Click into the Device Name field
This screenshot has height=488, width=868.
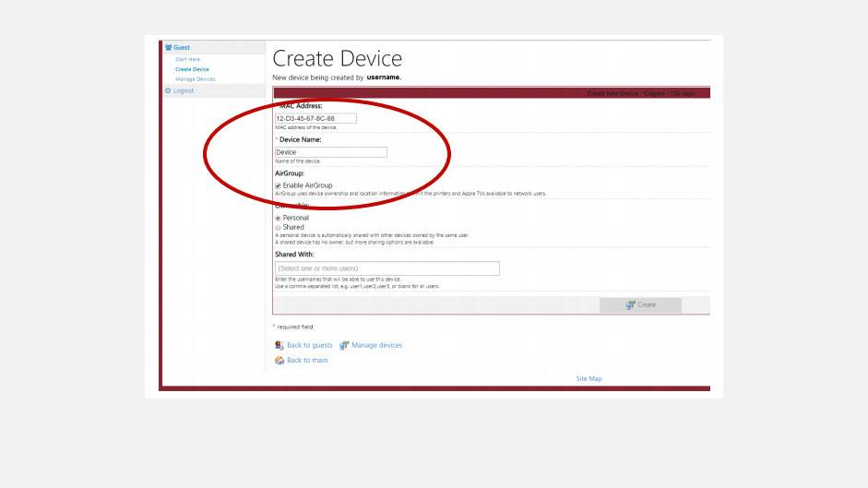tap(330, 152)
